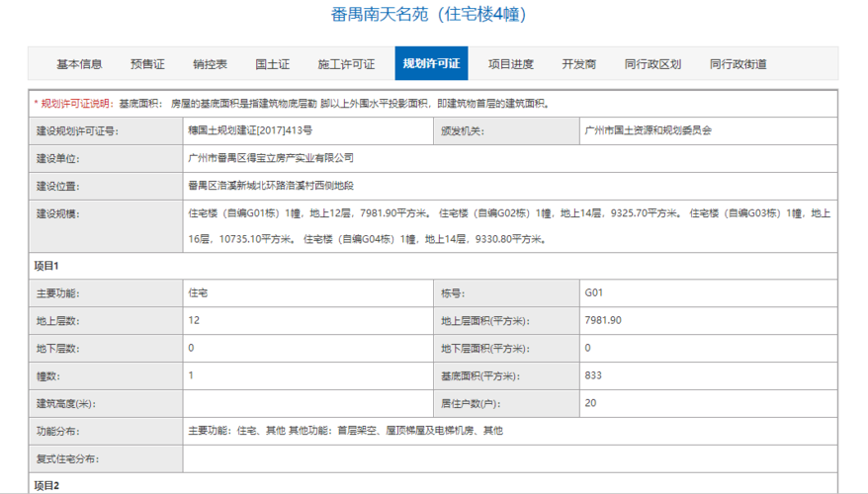Click the active 规划许可证 tab
This screenshot has height=494, width=868.
point(431,64)
